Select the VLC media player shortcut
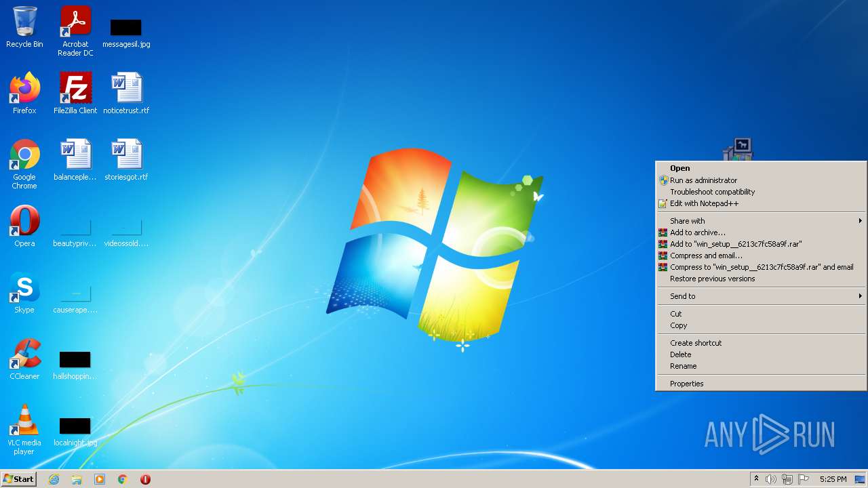 [24, 430]
